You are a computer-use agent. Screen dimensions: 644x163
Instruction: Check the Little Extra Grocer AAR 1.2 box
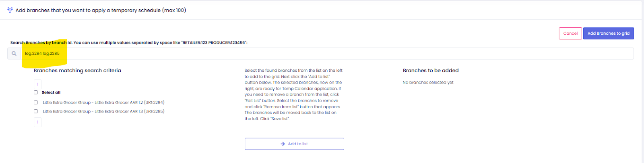(36, 102)
